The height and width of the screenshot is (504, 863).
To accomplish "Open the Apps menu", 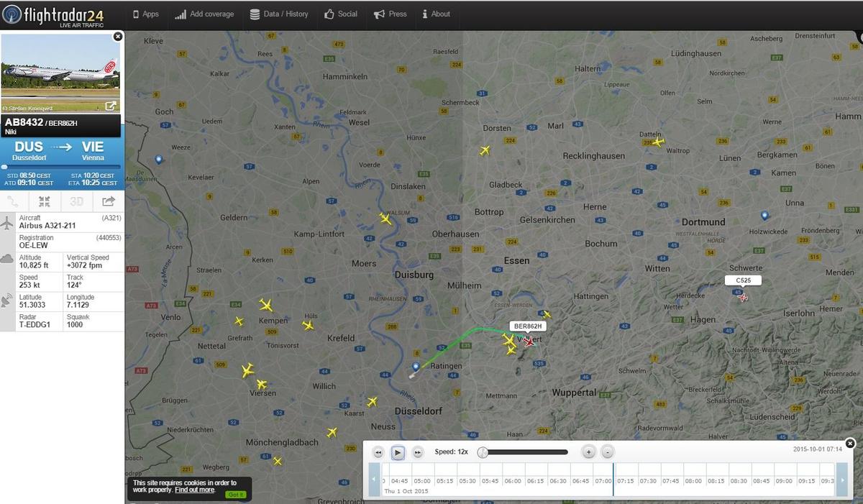I will click(x=146, y=14).
